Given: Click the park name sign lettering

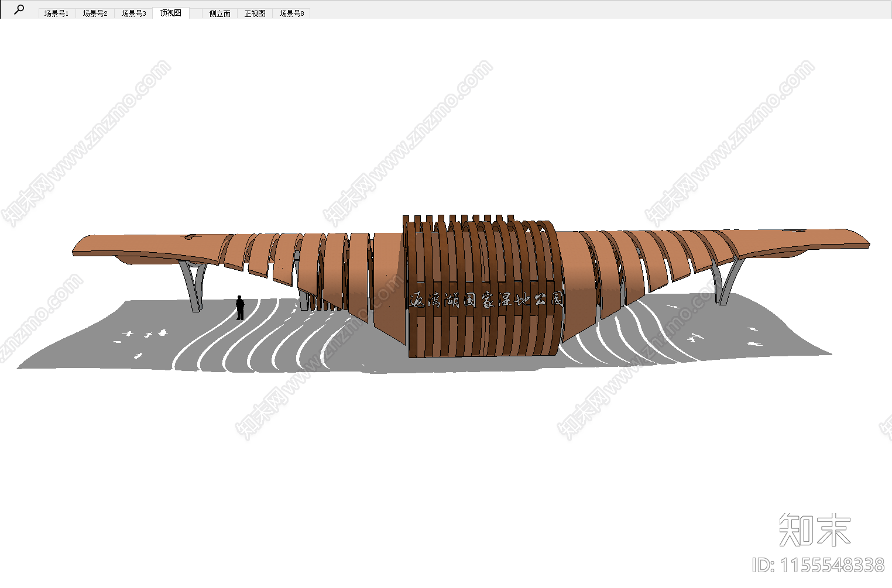Looking at the screenshot, I should [486, 300].
